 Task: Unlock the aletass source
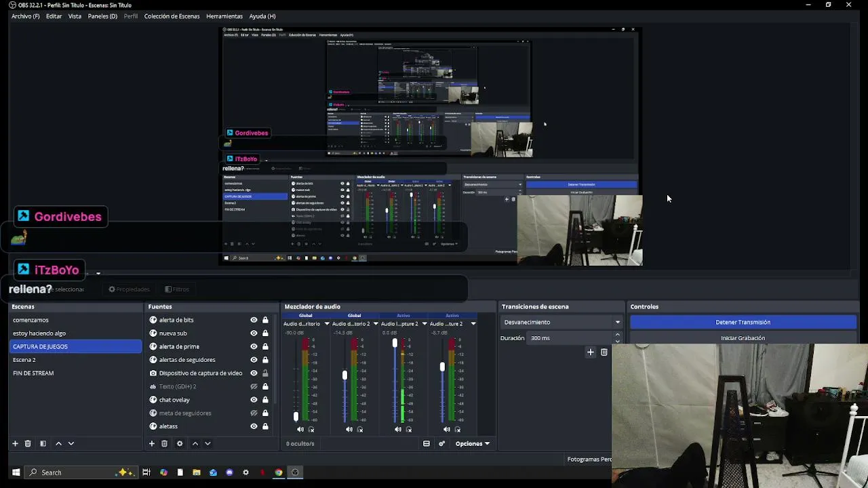pyautogui.click(x=265, y=426)
